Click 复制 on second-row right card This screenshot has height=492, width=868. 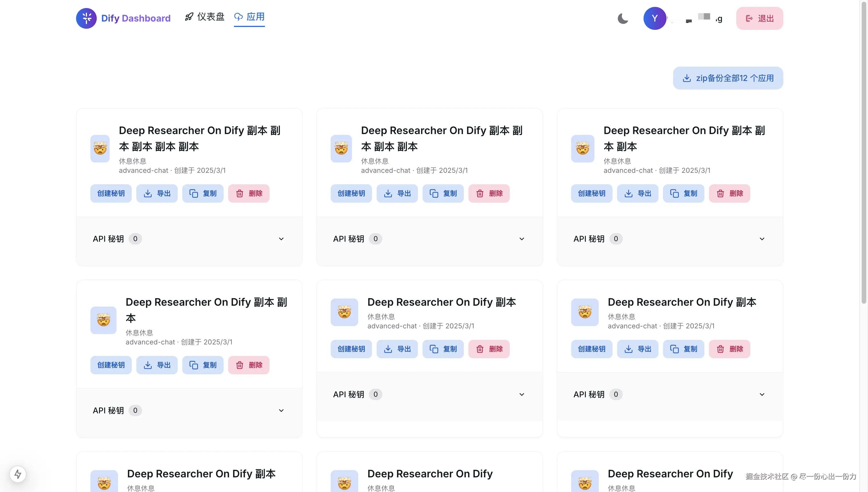[683, 349]
